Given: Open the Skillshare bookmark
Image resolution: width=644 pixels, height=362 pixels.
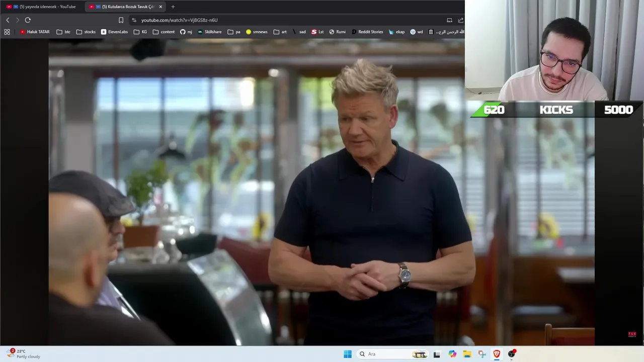Looking at the screenshot, I should [209, 32].
